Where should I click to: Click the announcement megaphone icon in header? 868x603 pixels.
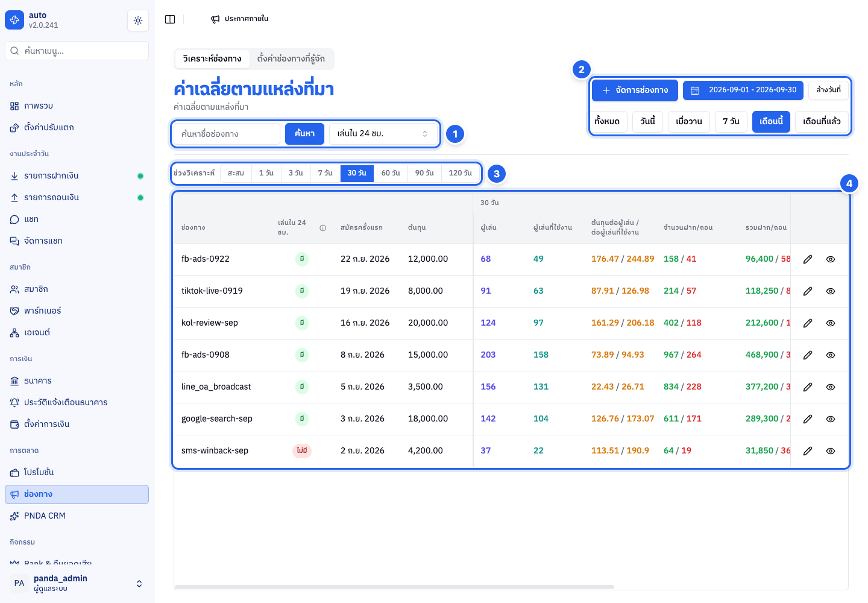pos(215,19)
